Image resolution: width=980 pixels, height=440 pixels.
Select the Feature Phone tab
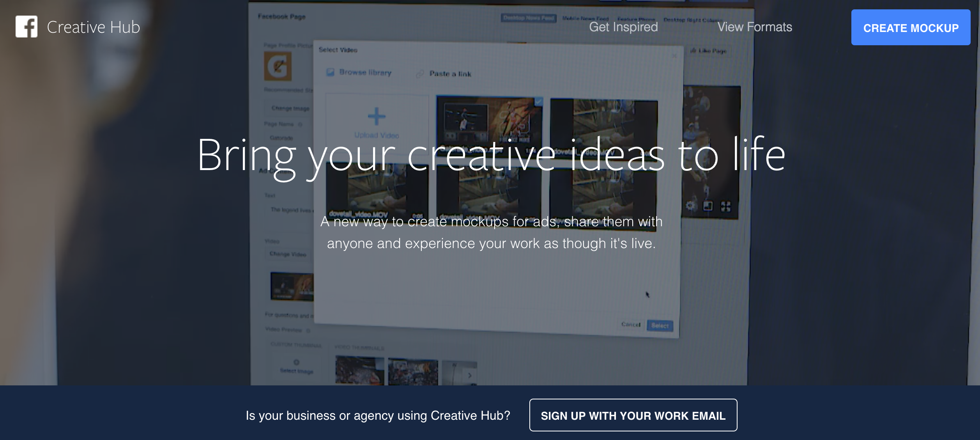point(636,19)
